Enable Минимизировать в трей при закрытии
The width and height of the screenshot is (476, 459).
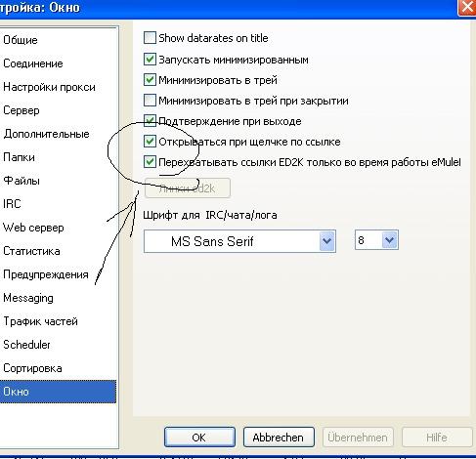coord(150,101)
